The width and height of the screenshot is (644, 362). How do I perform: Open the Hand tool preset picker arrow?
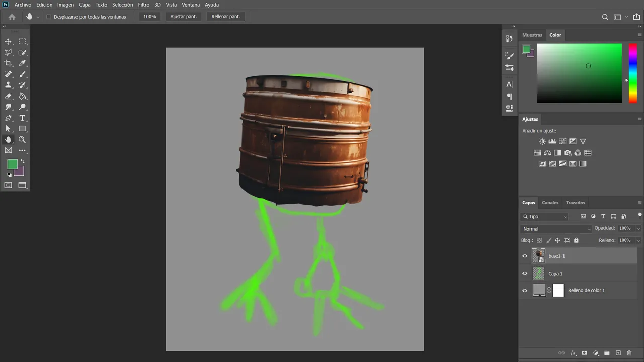click(38, 17)
